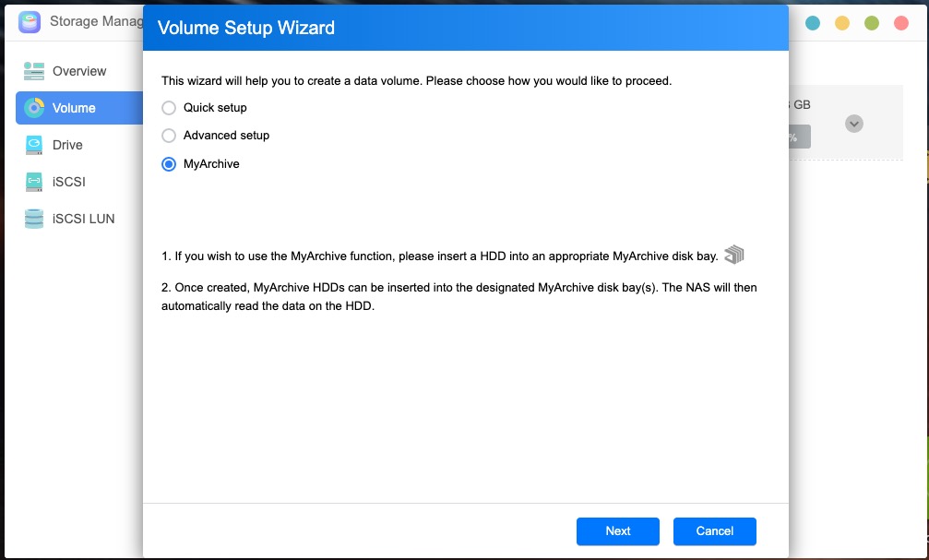Open the iSCSI section
Screen dimensions: 929x560
[x=79, y=182]
